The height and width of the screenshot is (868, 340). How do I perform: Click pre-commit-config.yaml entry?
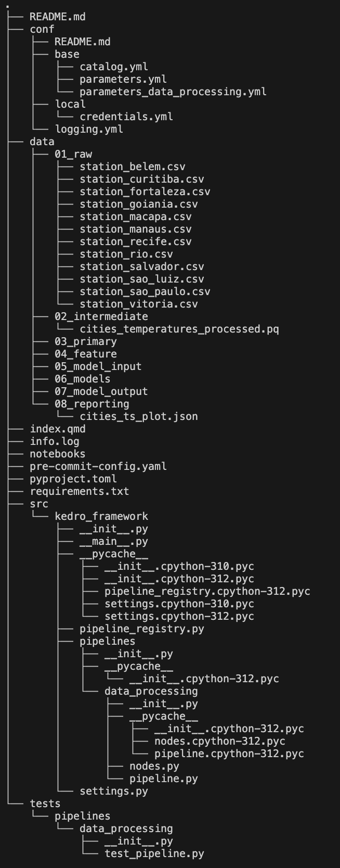[x=98, y=466]
